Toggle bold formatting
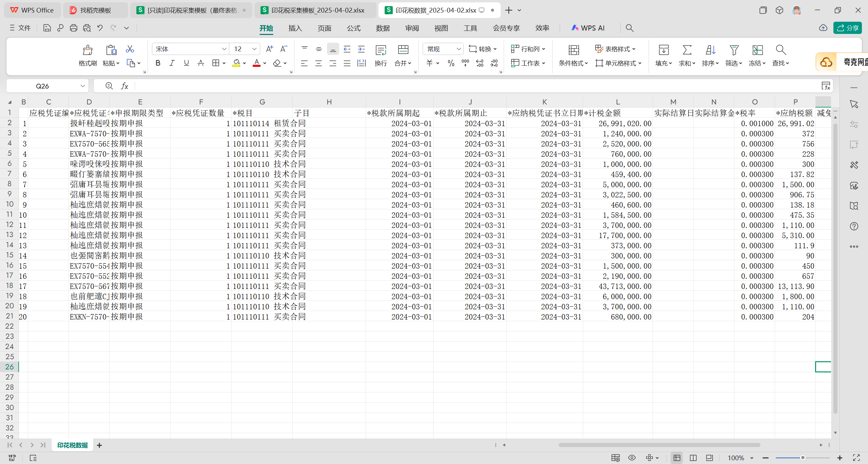The image size is (868, 464). tap(158, 63)
